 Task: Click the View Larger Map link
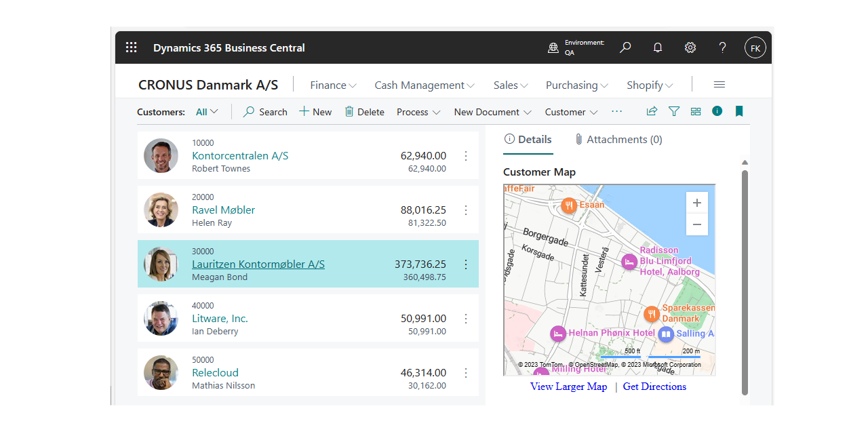pyautogui.click(x=568, y=387)
